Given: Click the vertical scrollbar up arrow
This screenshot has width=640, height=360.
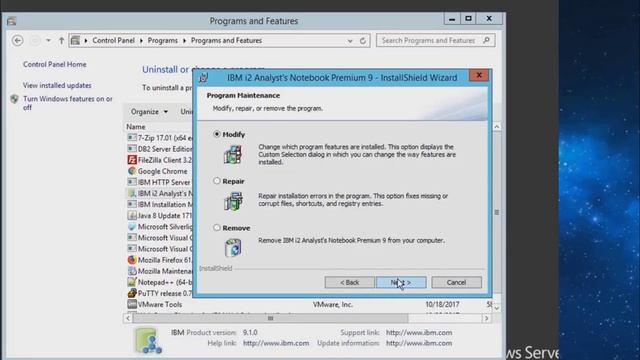Looking at the screenshot, I should coord(497,127).
